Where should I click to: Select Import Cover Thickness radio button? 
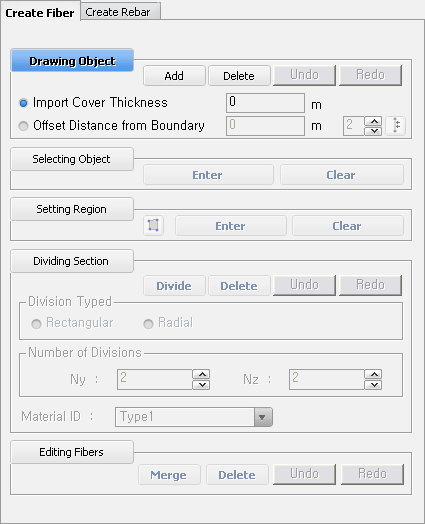coord(23,103)
